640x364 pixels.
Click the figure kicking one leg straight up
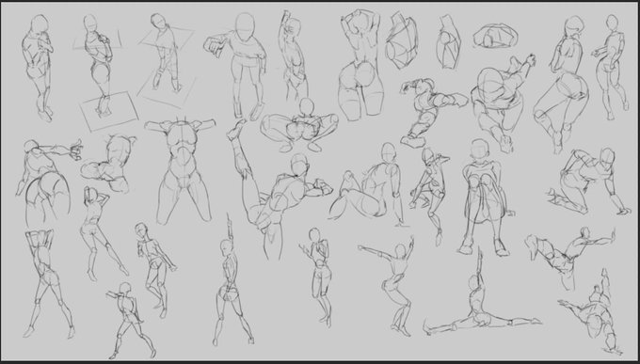click(x=280, y=190)
